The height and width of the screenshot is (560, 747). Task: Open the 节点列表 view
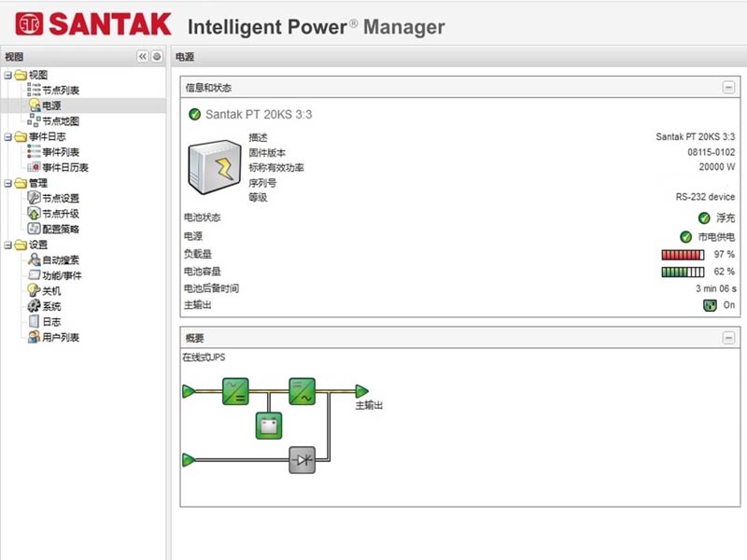click(61, 90)
